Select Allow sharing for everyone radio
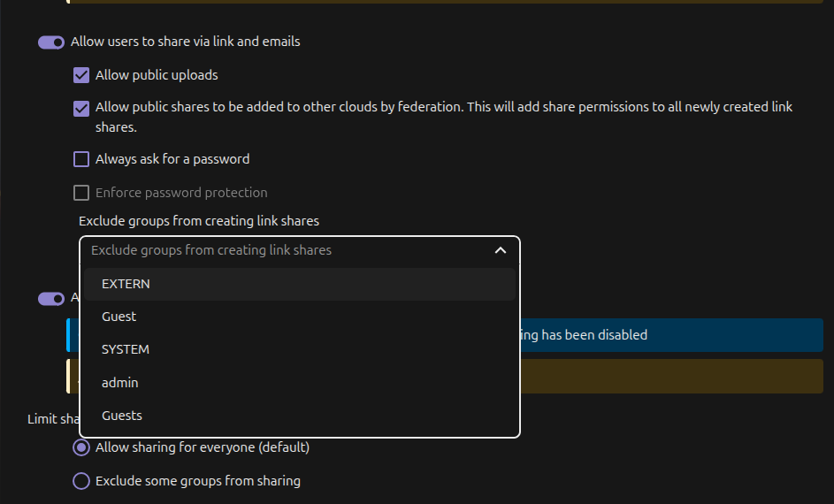The image size is (834, 504). click(x=81, y=447)
